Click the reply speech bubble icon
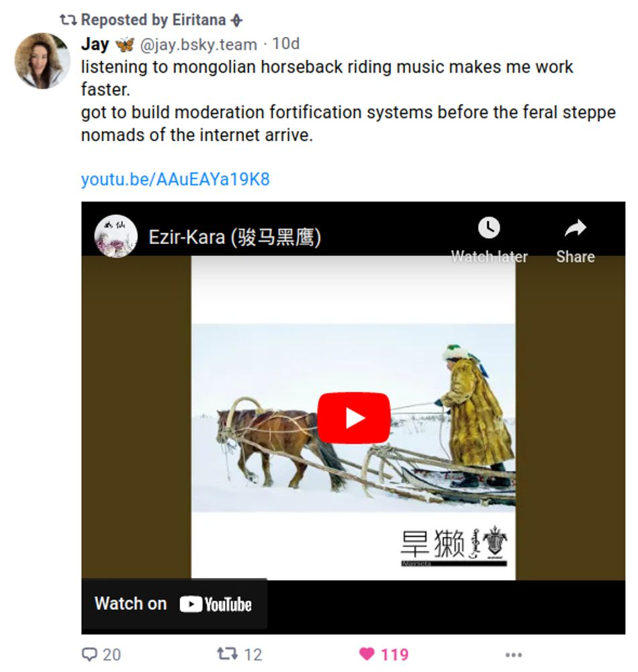Image resolution: width=638 pixels, height=672 pixels. tap(89, 655)
